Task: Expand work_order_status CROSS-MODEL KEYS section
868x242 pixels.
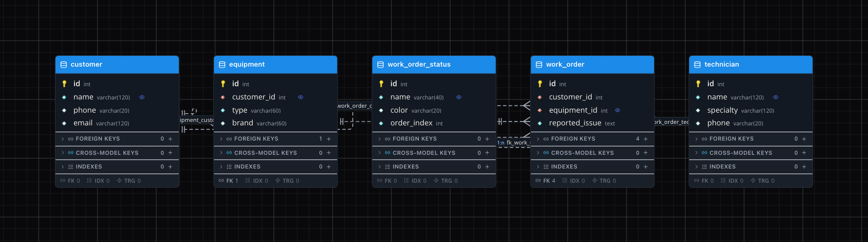Action: 380,153
